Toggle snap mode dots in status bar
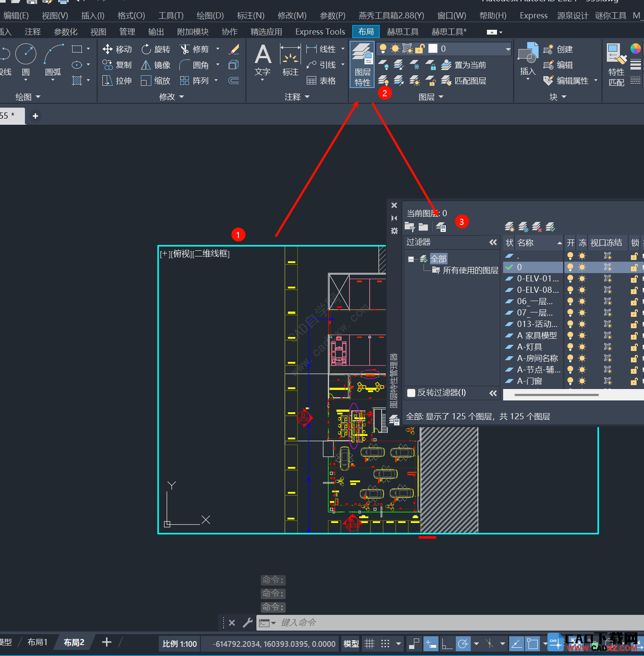 pyautogui.click(x=385, y=643)
